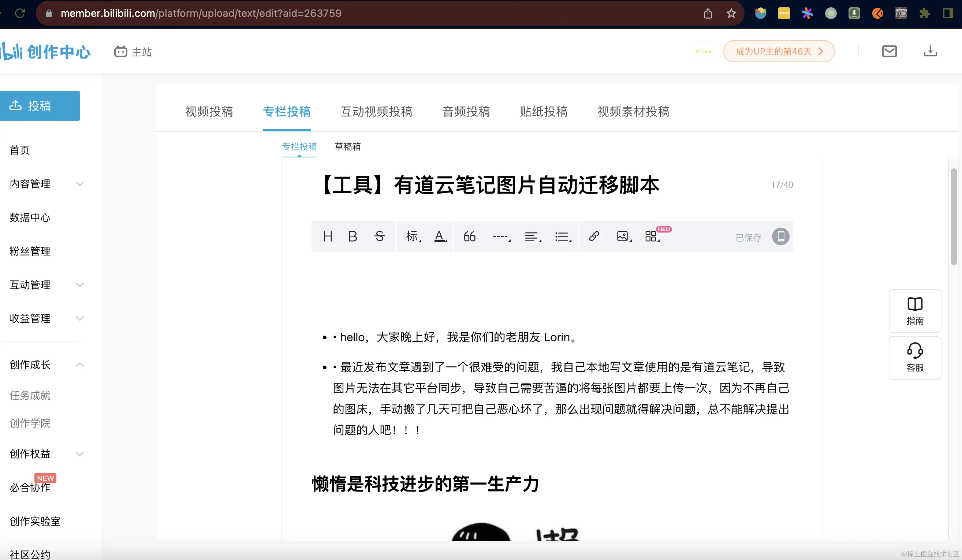Click the colorful asterisk extension icon
962x560 pixels.
(807, 14)
